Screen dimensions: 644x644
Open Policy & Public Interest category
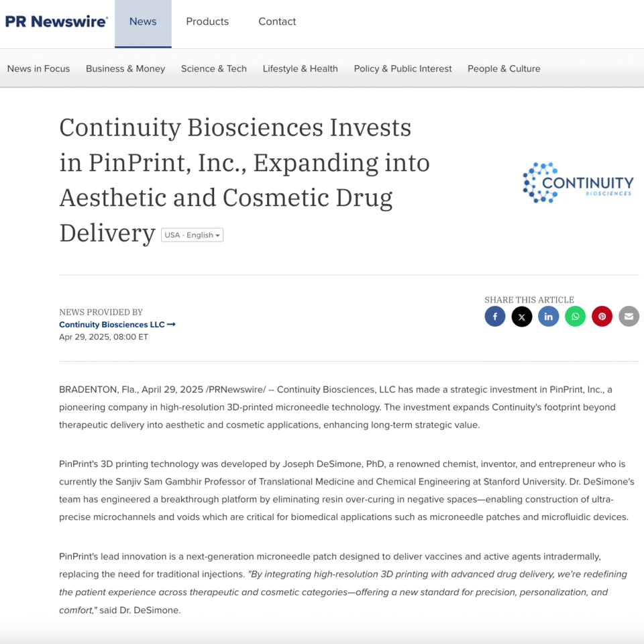tap(402, 68)
